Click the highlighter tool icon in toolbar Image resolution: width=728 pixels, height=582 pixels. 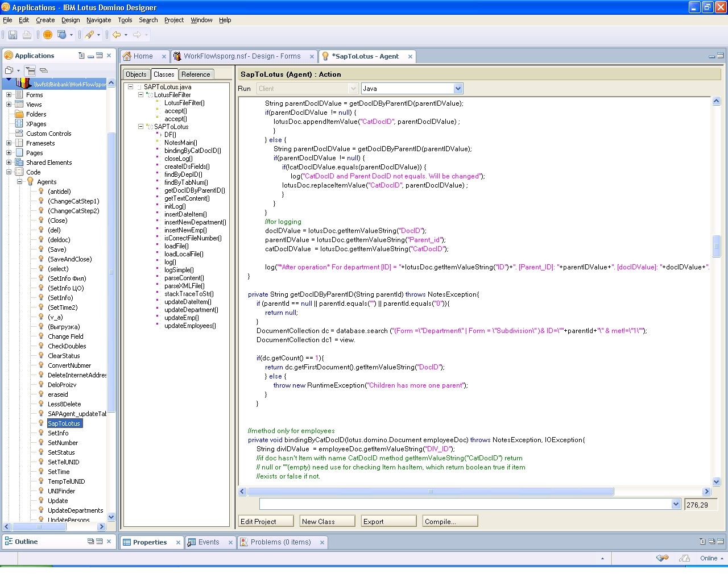(89, 35)
